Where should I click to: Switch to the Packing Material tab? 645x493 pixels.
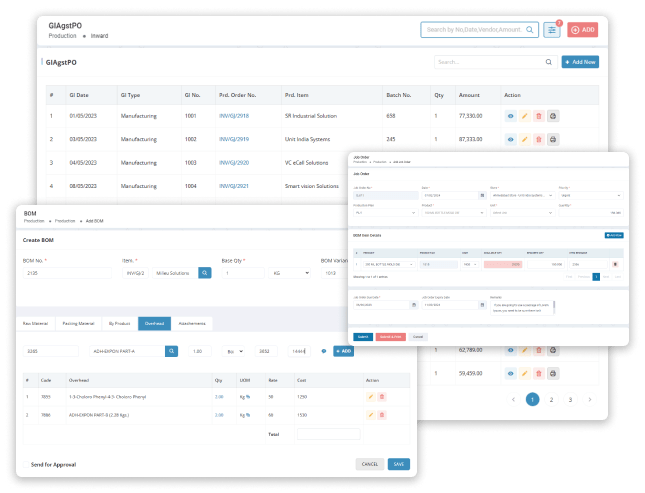pyautogui.click(x=78, y=323)
